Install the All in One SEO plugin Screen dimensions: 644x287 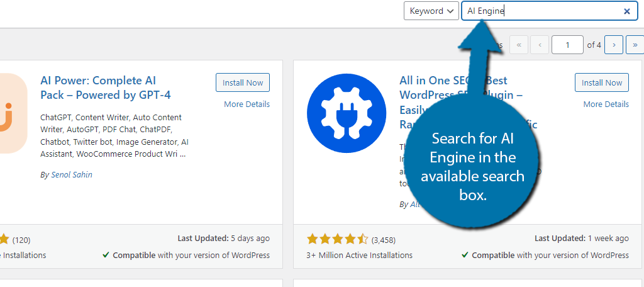coord(602,82)
